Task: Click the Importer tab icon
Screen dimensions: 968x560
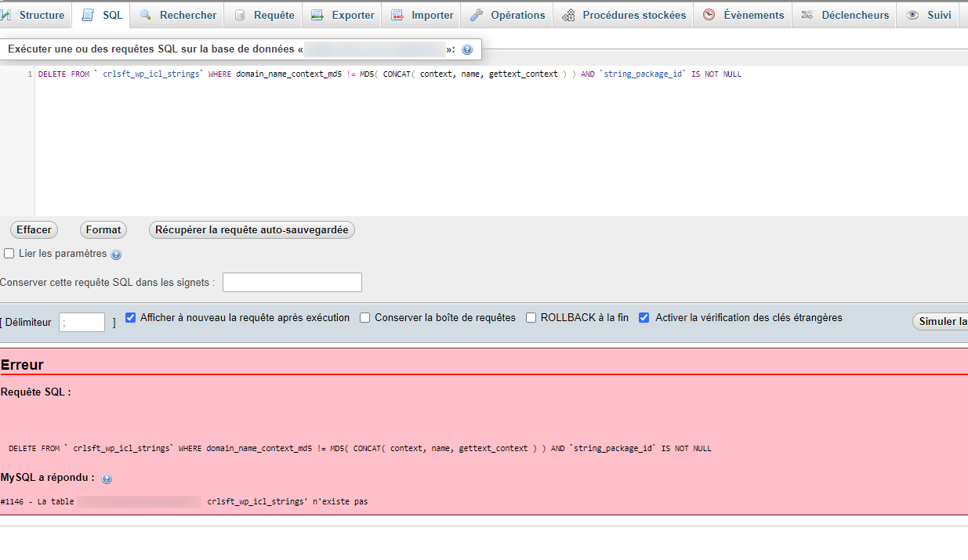Action: (397, 15)
